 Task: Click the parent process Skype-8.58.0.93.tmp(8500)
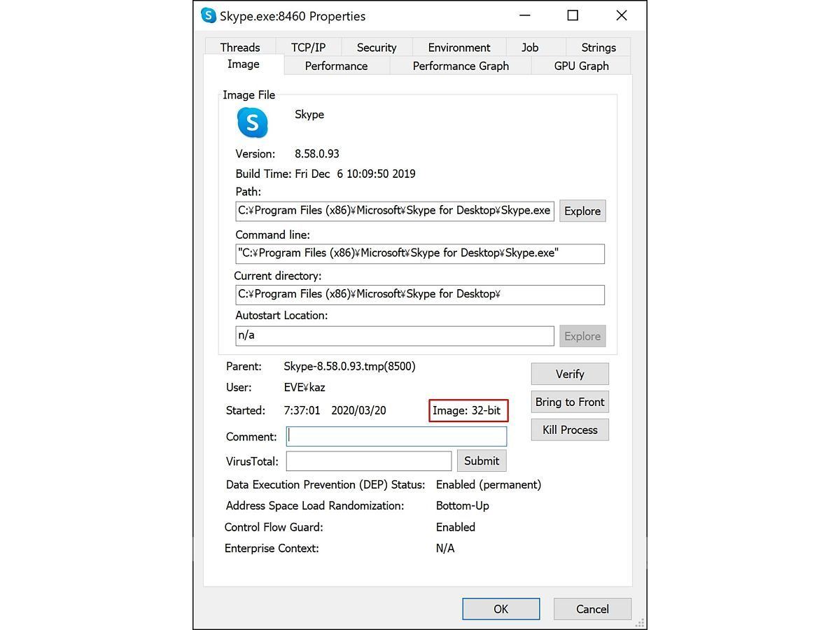pos(349,366)
